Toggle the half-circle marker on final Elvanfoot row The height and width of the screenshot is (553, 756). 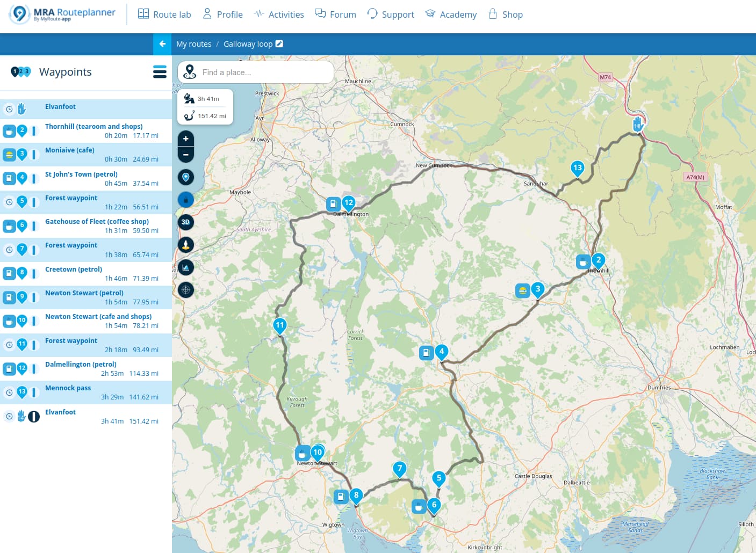[x=34, y=417]
